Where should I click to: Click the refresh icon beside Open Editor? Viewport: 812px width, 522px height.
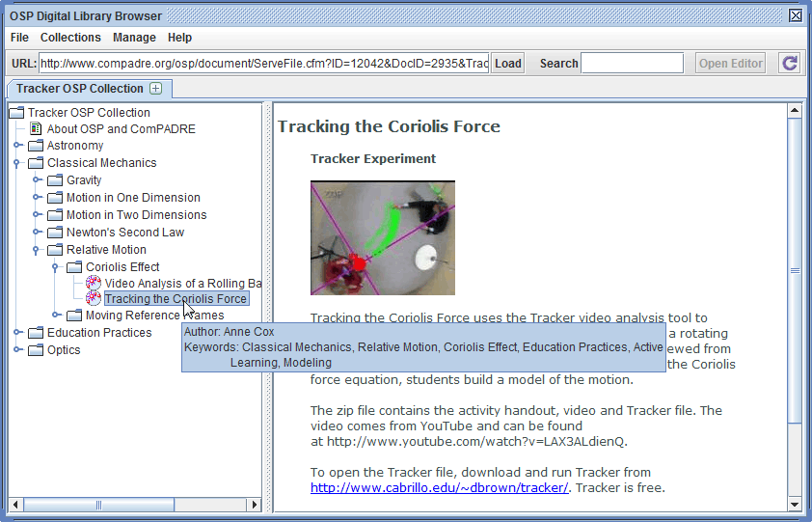(790, 64)
